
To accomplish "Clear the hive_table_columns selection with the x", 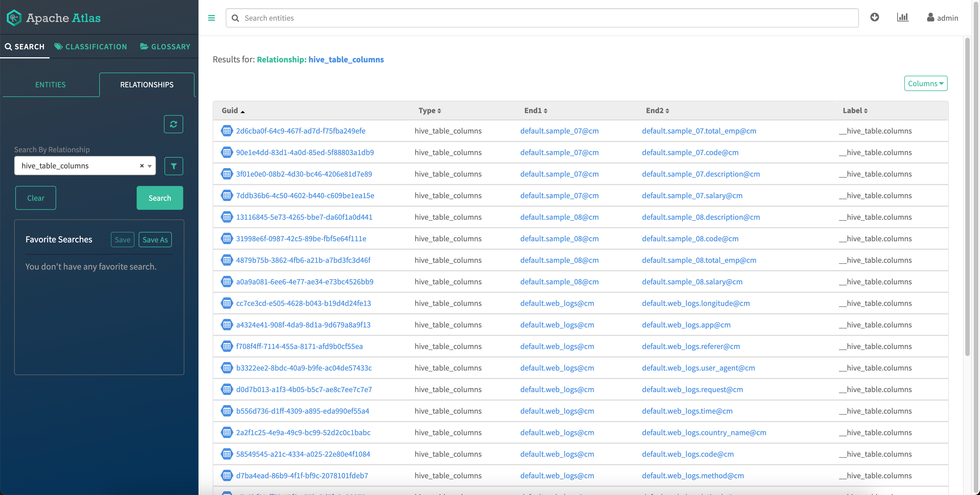I will click(142, 166).
